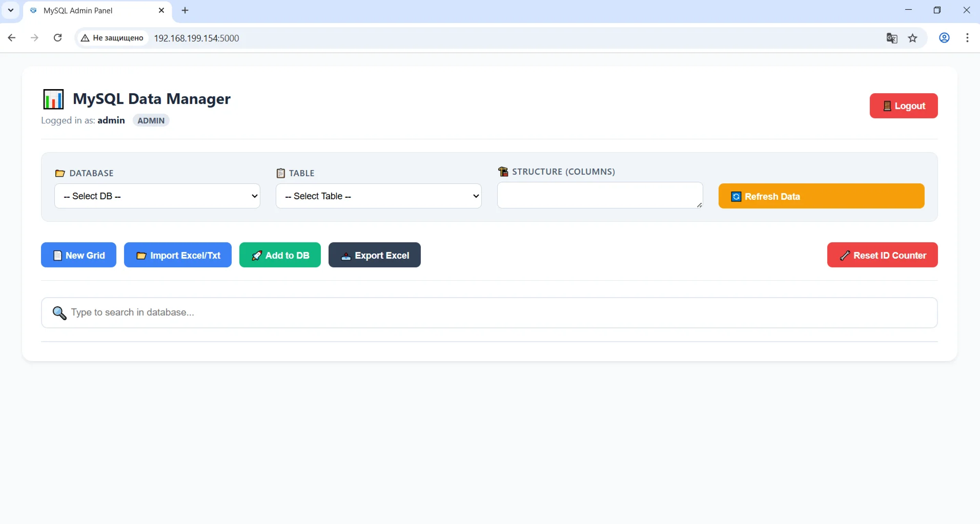The width and height of the screenshot is (980, 524).
Task: Export data with Export Excel
Action: coord(375,255)
